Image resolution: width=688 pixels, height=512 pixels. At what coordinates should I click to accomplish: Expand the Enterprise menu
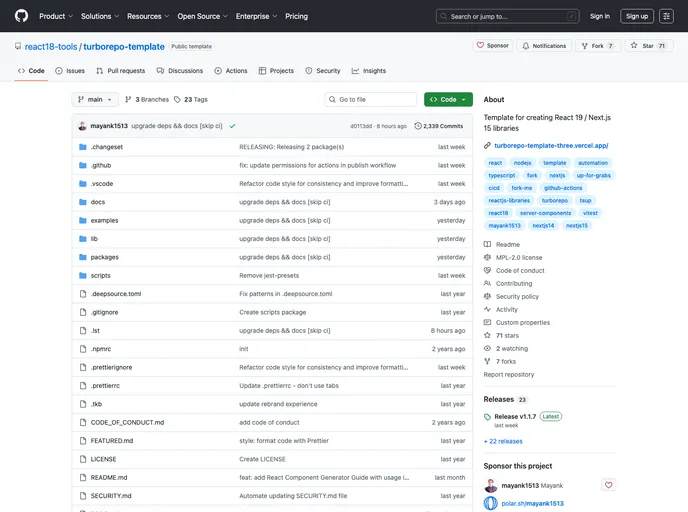[256, 16]
